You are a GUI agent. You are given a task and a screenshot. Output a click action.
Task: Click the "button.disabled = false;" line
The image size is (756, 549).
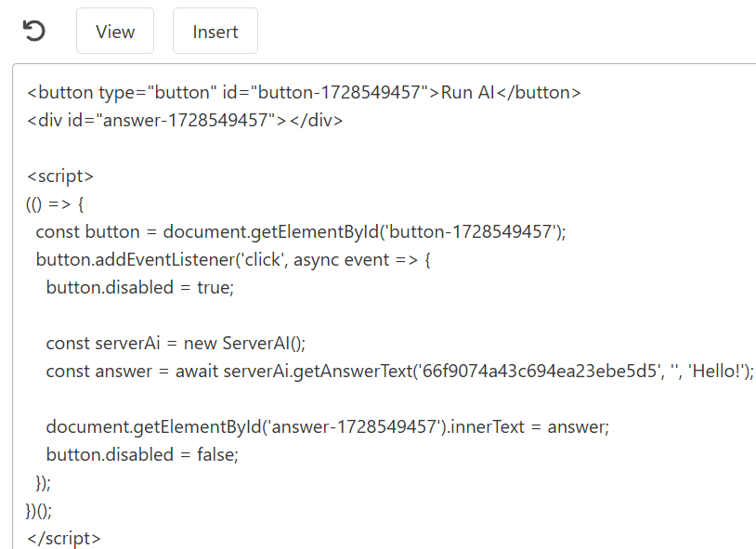pyautogui.click(x=142, y=454)
